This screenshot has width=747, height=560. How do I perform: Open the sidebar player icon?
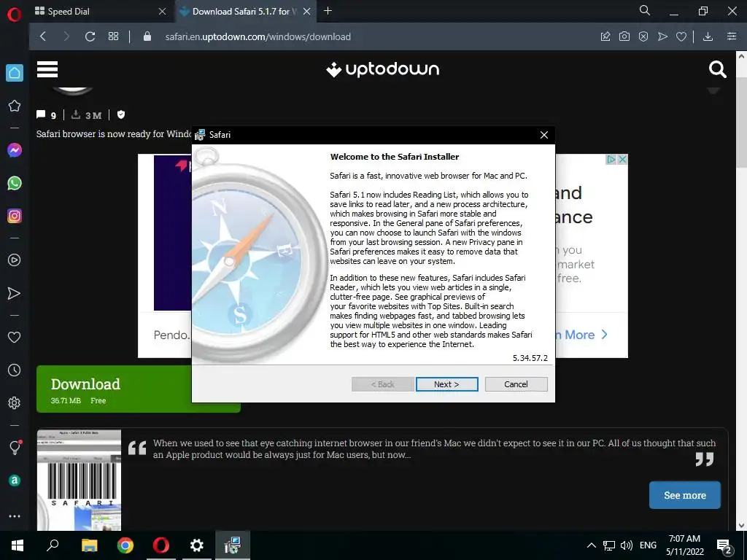[15, 260]
